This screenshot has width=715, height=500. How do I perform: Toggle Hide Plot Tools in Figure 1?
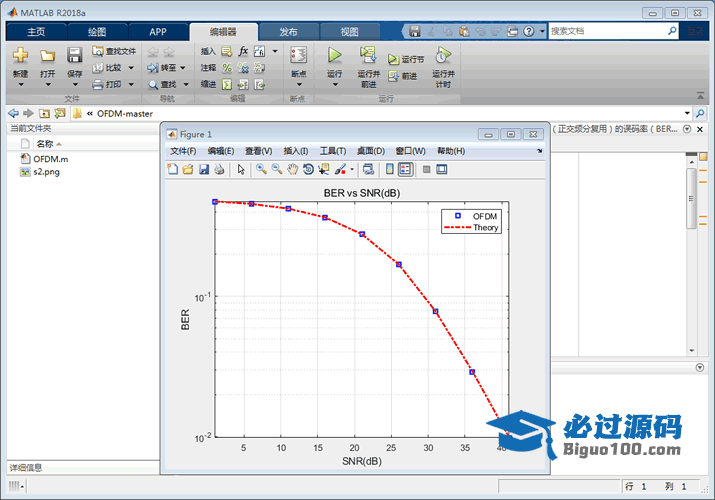click(426, 169)
